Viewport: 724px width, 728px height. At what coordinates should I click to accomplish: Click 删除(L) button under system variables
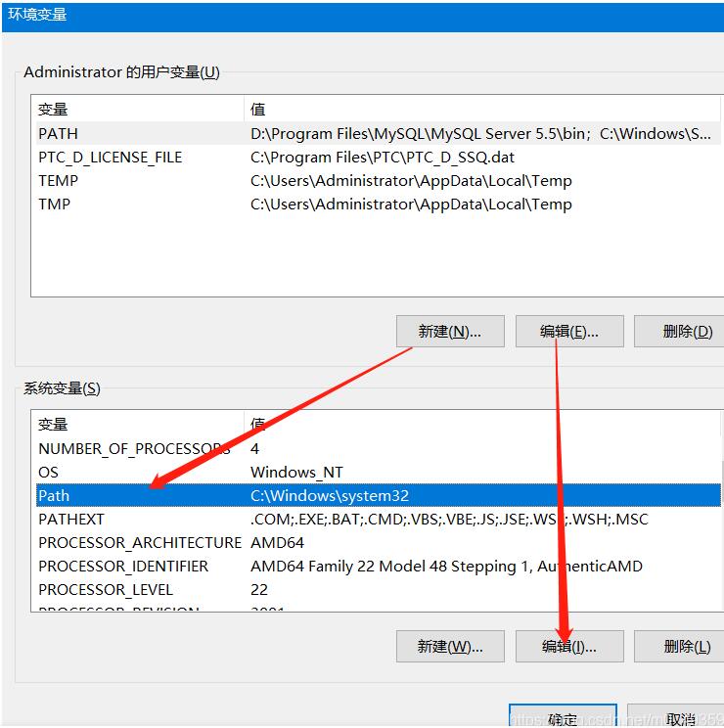[x=681, y=647]
